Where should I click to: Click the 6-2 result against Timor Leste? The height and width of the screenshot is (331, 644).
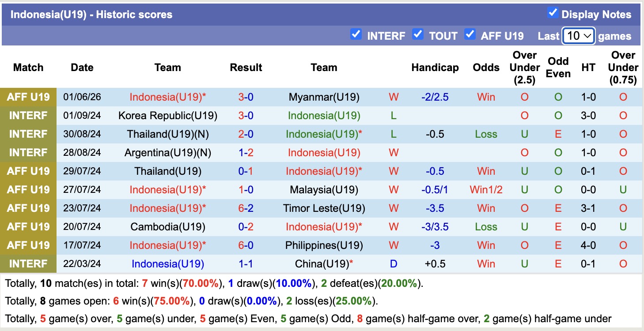[x=246, y=208]
